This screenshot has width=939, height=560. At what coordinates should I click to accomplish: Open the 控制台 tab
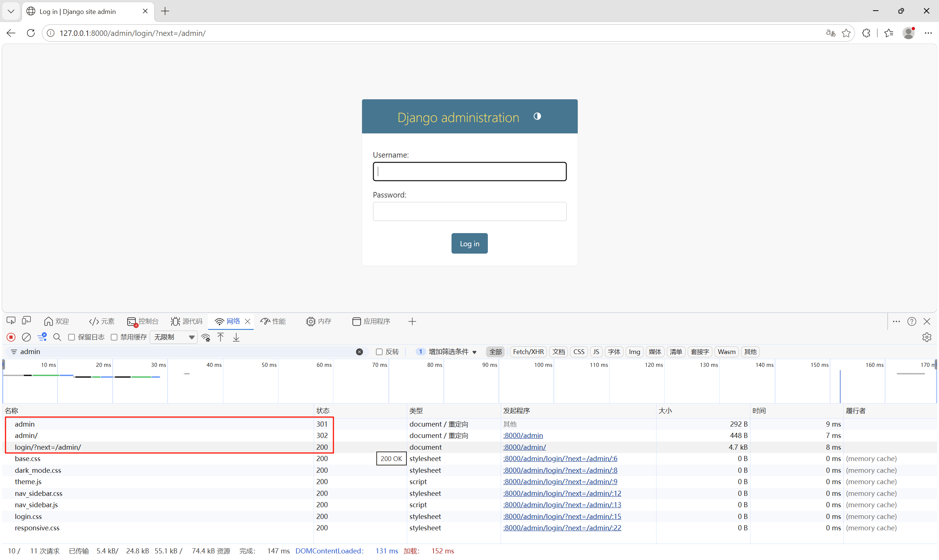click(143, 321)
